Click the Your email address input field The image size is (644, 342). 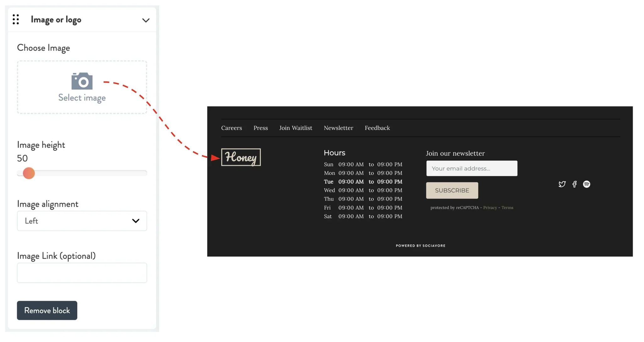[472, 168]
